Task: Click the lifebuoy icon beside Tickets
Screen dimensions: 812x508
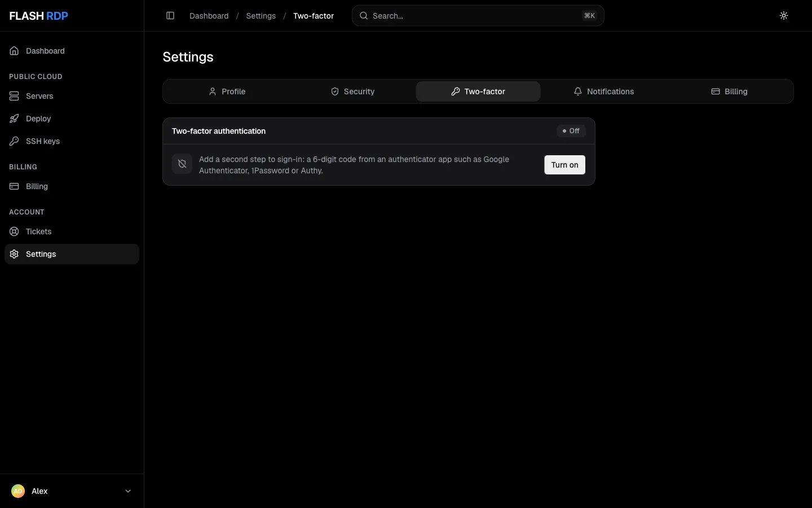Action: coord(14,231)
